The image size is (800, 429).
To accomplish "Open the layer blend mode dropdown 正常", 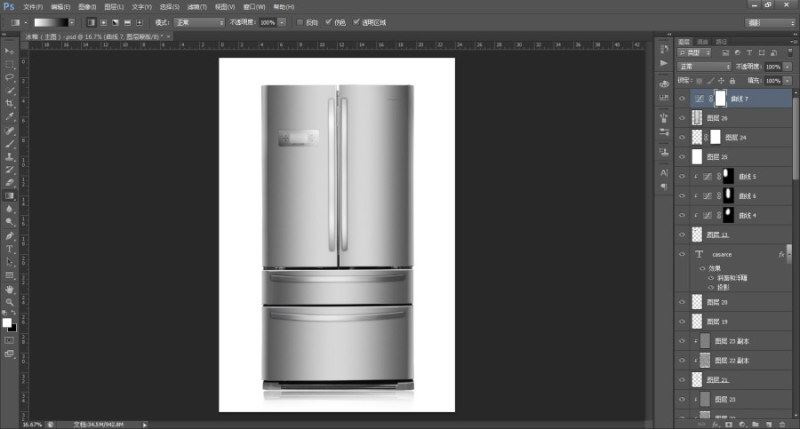I will pos(704,66).
